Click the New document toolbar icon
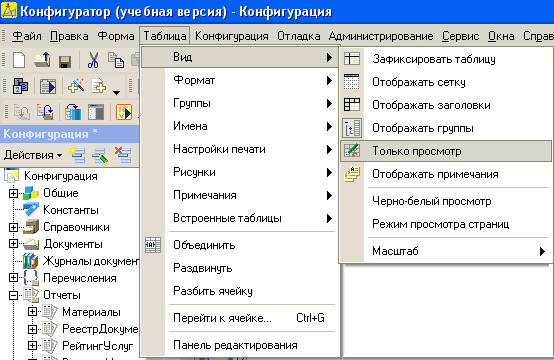 tap(19, 59)
